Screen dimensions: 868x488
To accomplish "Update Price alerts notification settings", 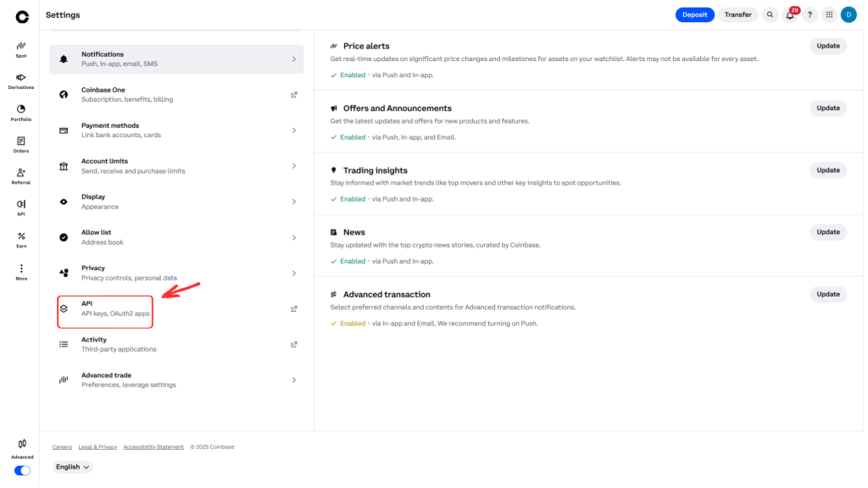I will pos(828,46).
